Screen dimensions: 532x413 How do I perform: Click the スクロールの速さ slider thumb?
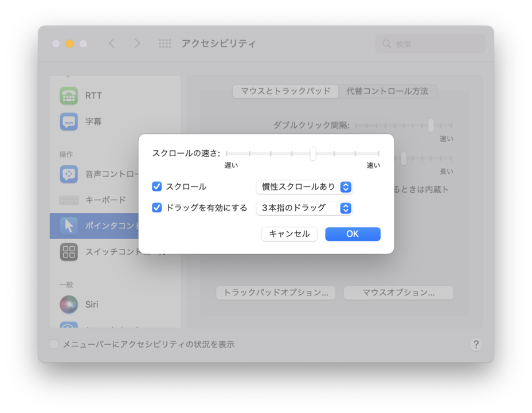313,153
